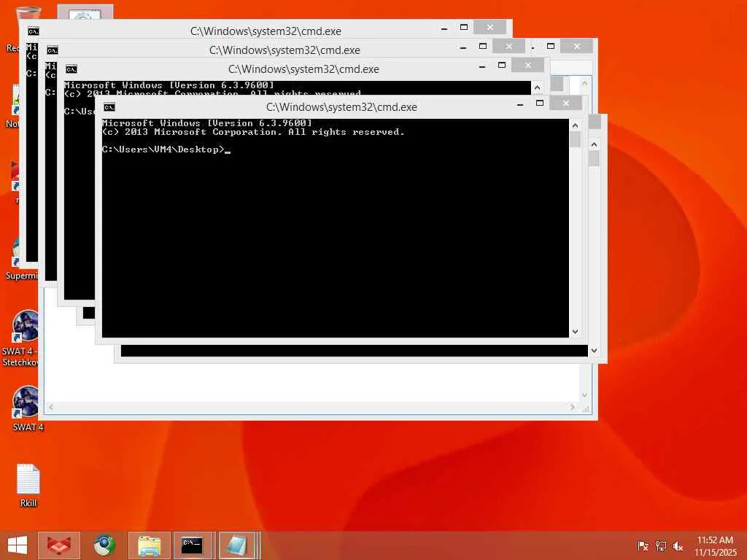Maximize the frontmost cmd.exe window
Image resolution: width=747 pixels, height=560 pixels.
(x=539, y=104)
